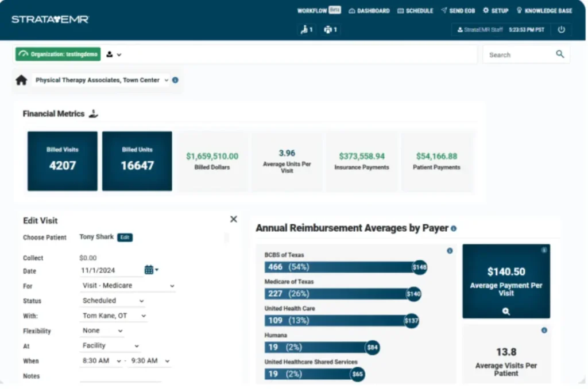This screenshot has height=389, width=588.
Task: Select Schedule in the top navigation
Action: coord(415,10)
